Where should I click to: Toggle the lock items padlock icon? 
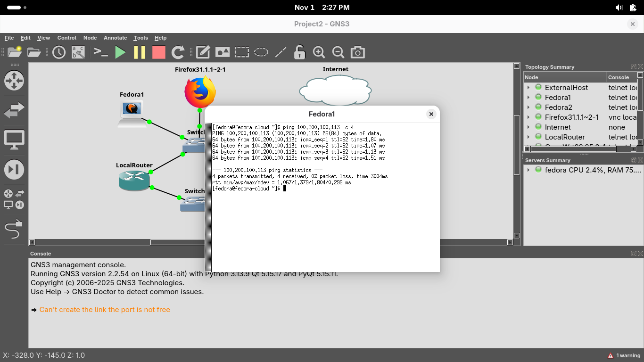[299, 52]
